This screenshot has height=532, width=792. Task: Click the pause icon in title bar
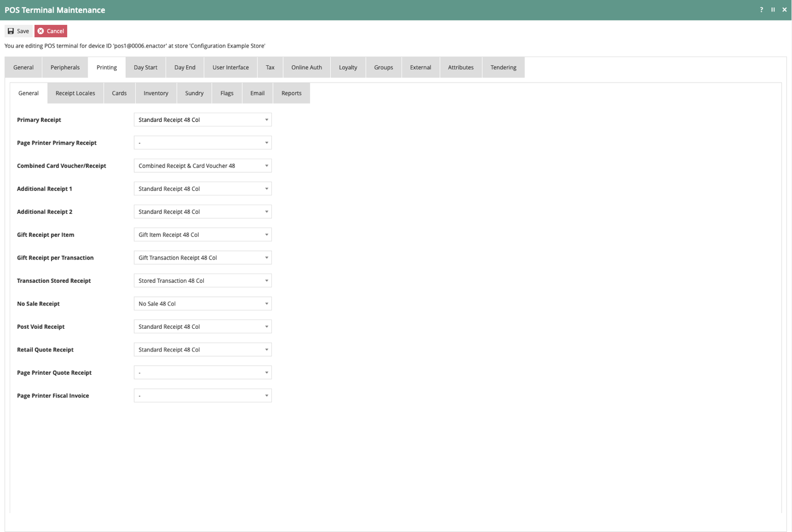[x=773, y=10]
